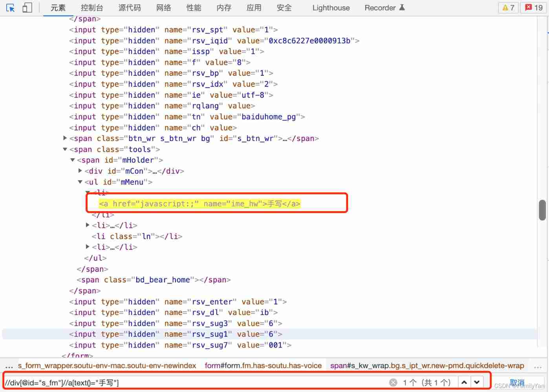Activate the inspect element picker icon

[11, 8]
